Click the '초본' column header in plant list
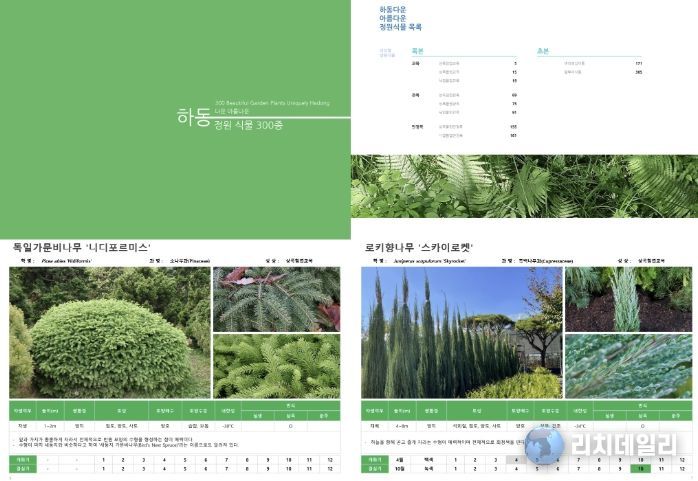 [x=544, y=50]
